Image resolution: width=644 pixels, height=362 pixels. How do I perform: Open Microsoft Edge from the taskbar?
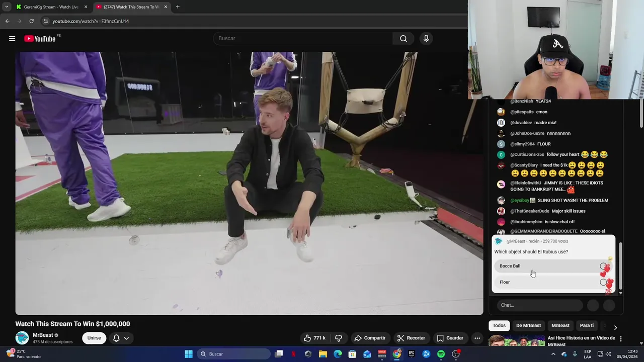click(338, 354)
